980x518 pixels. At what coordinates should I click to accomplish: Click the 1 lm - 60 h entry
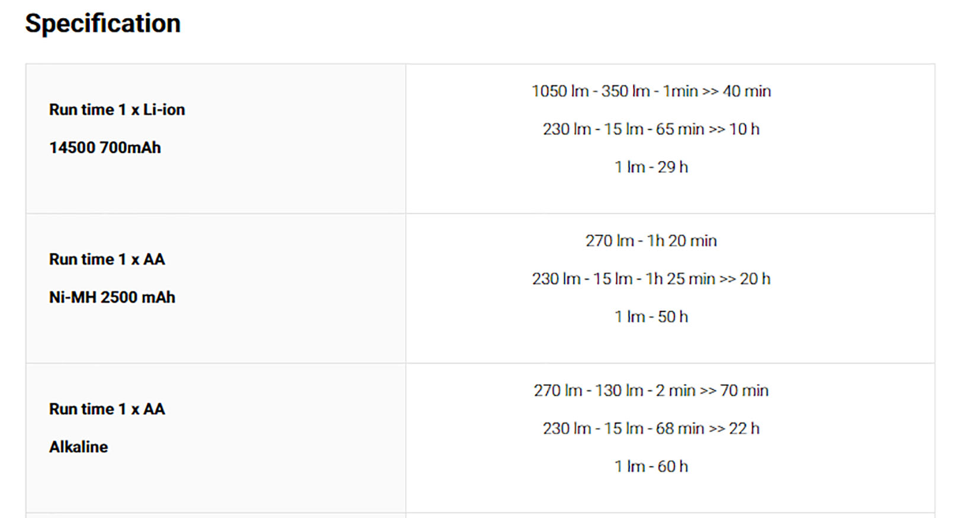click(651, 466)
